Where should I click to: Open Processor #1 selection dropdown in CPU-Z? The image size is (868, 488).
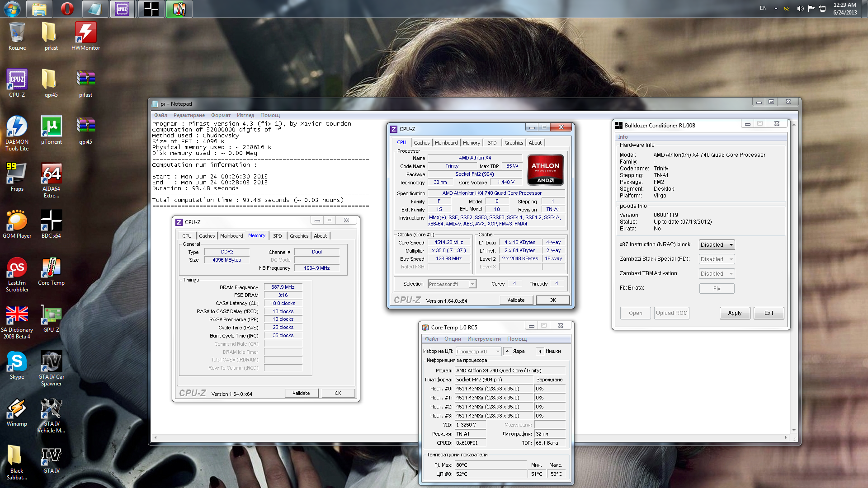pos(452,284)
